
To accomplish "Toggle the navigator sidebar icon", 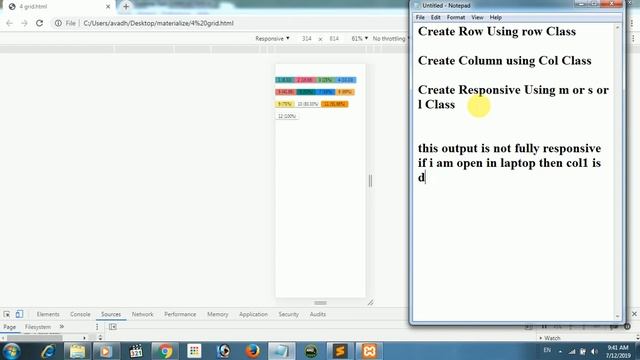I will pyautogui.click(x=113, y=327).
